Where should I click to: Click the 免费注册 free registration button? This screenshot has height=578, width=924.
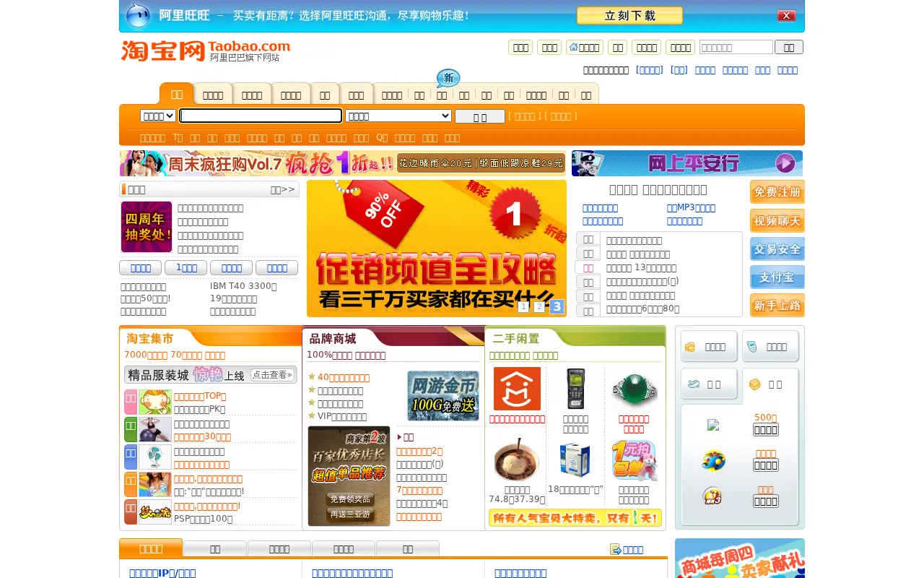tap(777, 192)
